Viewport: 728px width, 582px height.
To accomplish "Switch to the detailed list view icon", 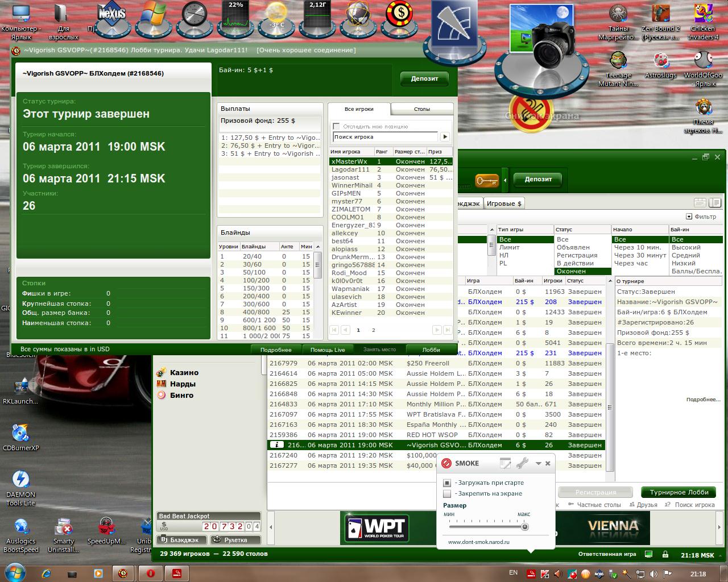I will point(715,203).
